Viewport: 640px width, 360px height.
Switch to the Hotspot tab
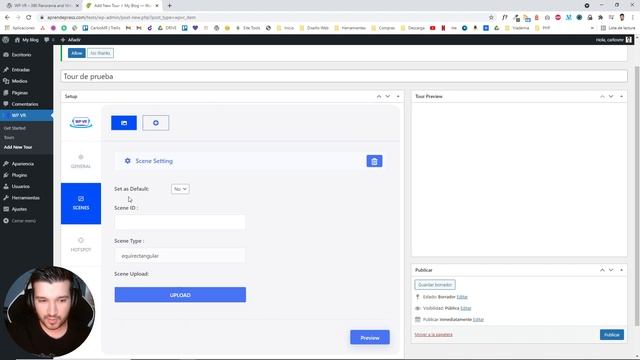point(81,245)
